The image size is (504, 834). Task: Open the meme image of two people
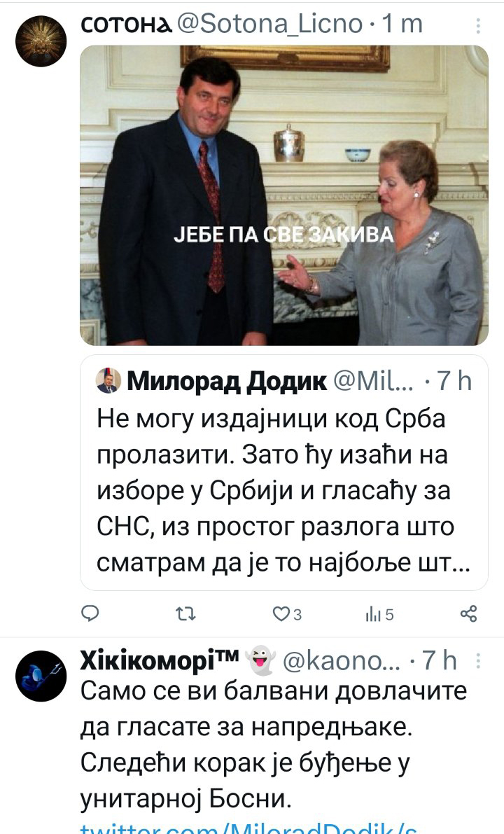284,195
